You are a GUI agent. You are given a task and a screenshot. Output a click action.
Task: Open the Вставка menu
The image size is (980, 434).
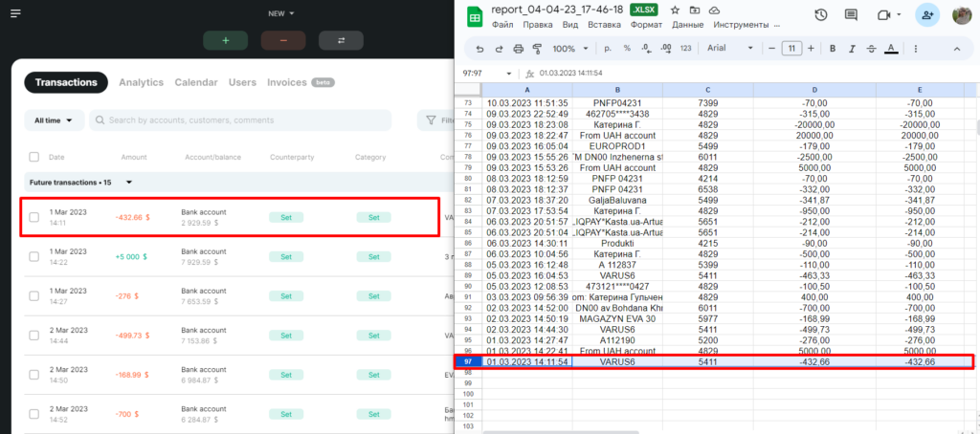click(x=605, y=25)
